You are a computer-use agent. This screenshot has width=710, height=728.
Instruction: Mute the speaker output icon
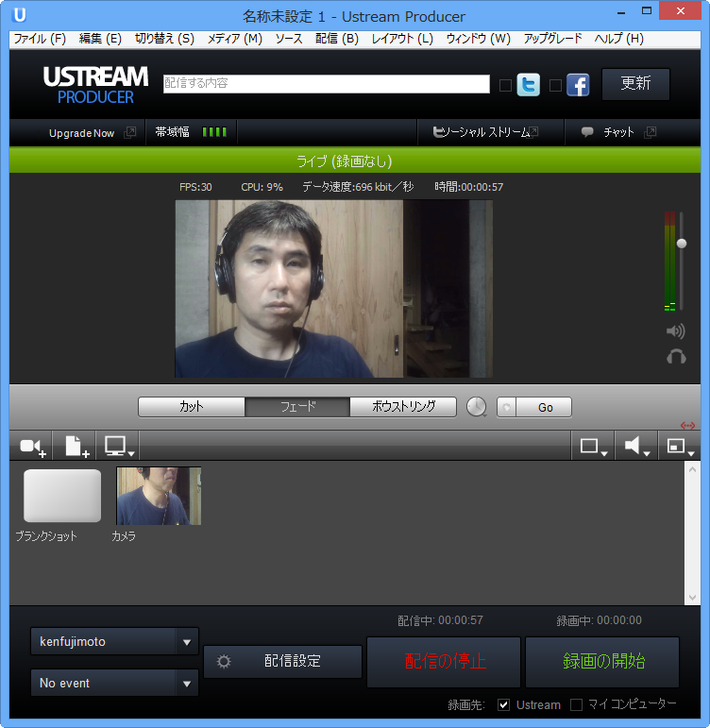pyautogui.click(x=676, y=331)
